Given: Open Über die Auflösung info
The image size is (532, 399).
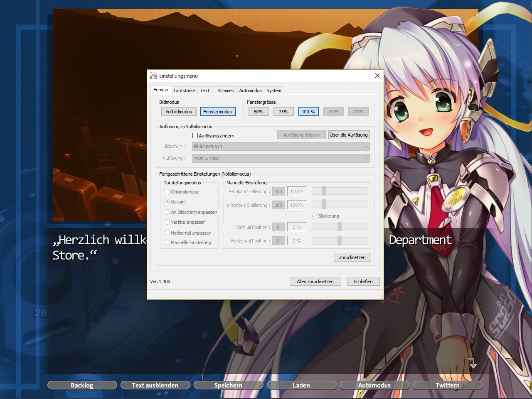Looking at the screenshot, I should 349,135.
